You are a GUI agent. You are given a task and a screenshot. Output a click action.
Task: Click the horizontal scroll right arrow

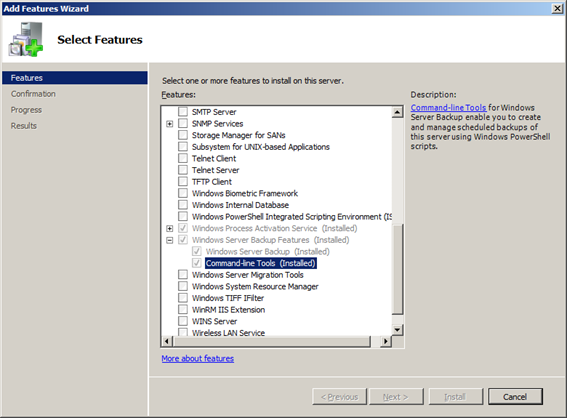[x=386, y=341]
